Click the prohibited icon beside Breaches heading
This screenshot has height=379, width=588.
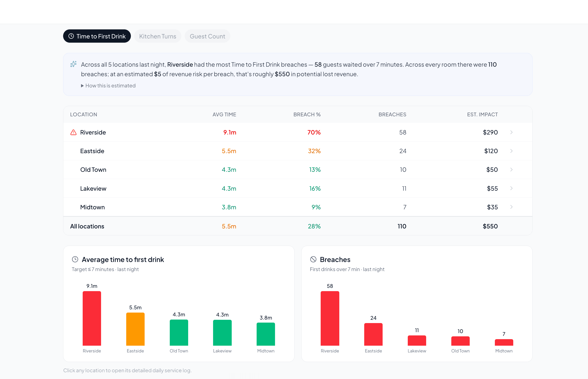[x=313, y=259]
